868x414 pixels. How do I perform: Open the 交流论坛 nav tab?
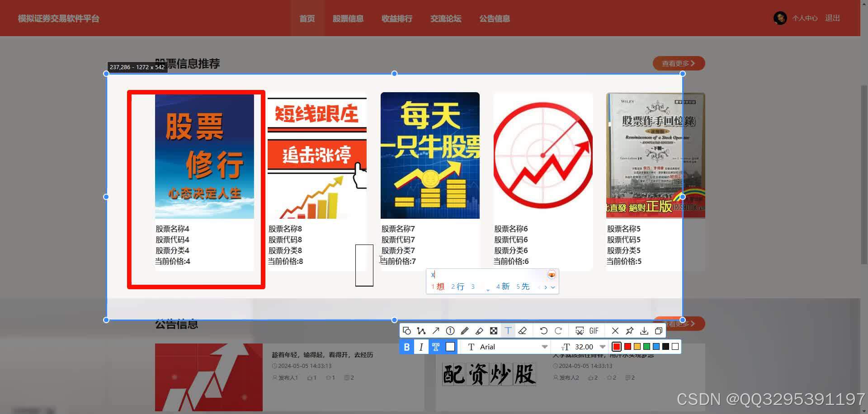(446, 19)
